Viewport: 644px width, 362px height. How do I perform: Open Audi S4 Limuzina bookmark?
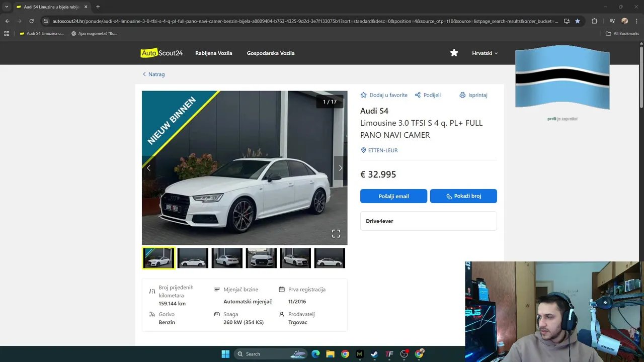[41, 34]
